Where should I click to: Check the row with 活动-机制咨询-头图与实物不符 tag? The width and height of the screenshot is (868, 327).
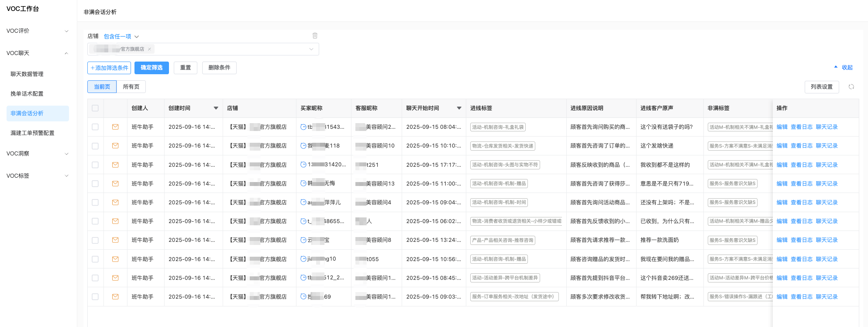95,165
